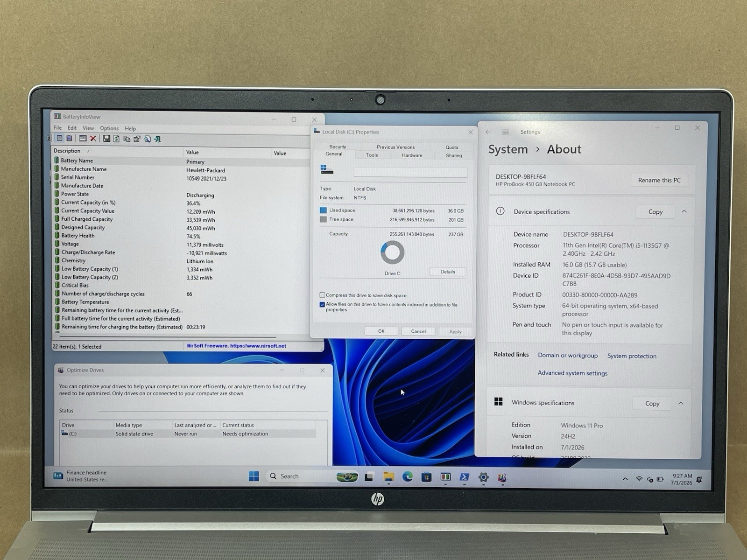Click the Save toolbar icon in BatteryInfoView
747x560 pixels.
click(106, 139)
